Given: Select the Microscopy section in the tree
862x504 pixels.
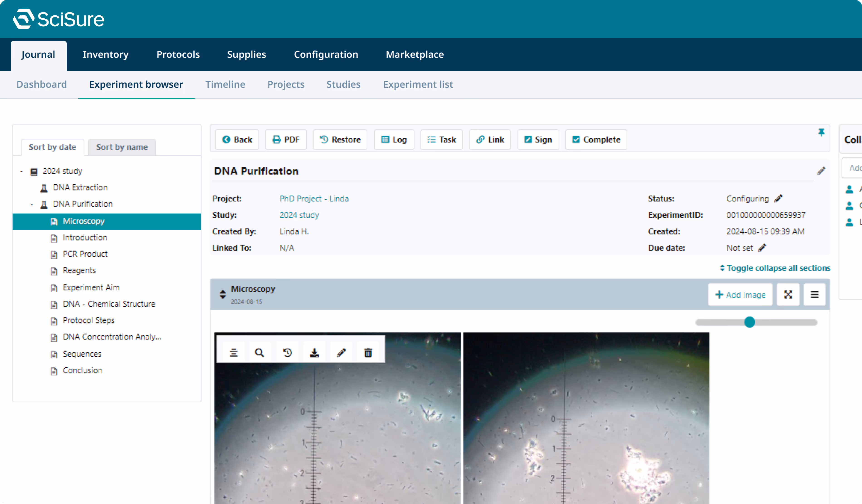Looking at the screenshot, I should pyautogui.click(x=106, y=221).
